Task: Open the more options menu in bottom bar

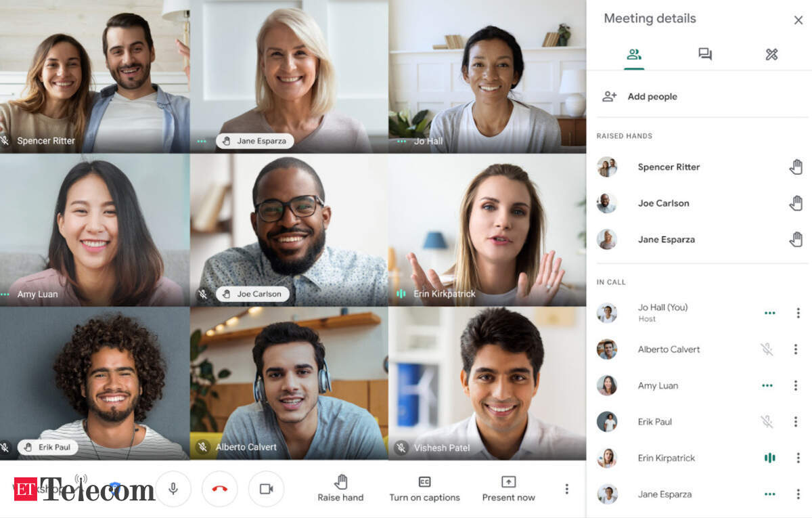Action: tap(566, 489)
